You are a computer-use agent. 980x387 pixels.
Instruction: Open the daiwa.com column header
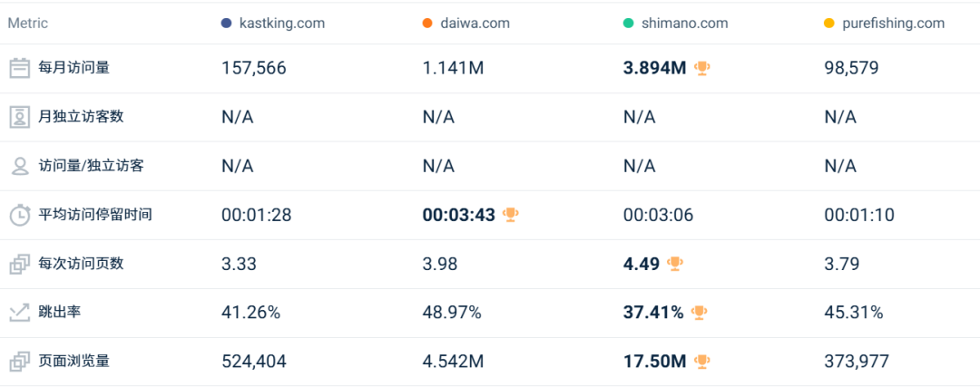(476, 24)
